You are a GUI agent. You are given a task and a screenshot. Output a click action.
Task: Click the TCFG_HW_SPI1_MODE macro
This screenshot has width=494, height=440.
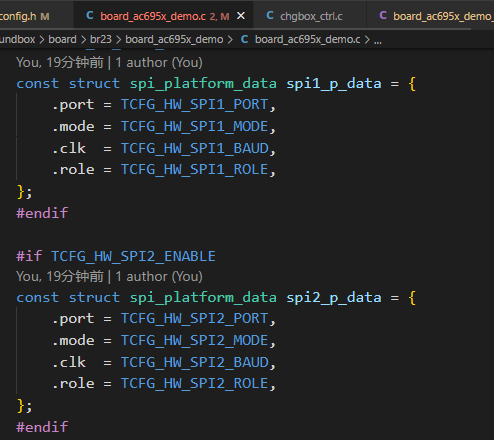click(194, 127)
